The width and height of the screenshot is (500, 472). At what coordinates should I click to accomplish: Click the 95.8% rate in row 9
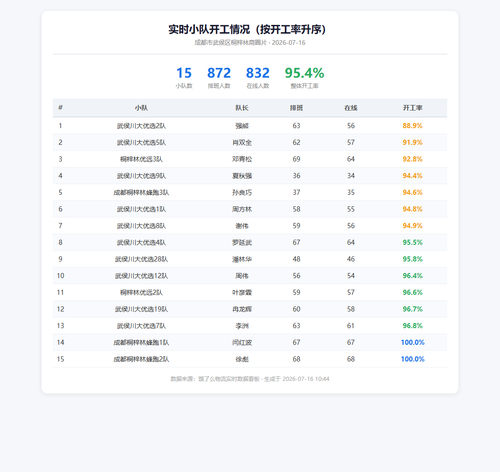point(412,259)
